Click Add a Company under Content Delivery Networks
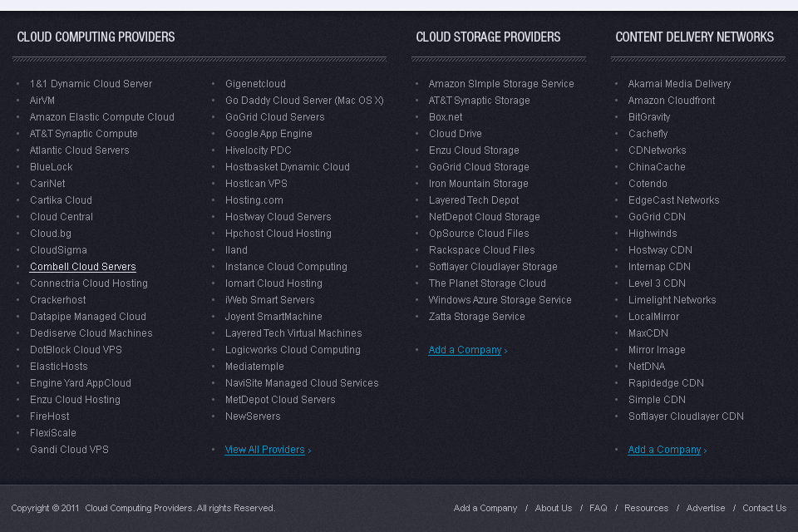Image resolution: width=798 pixels, height=532 pixels. tap(663, 449)
